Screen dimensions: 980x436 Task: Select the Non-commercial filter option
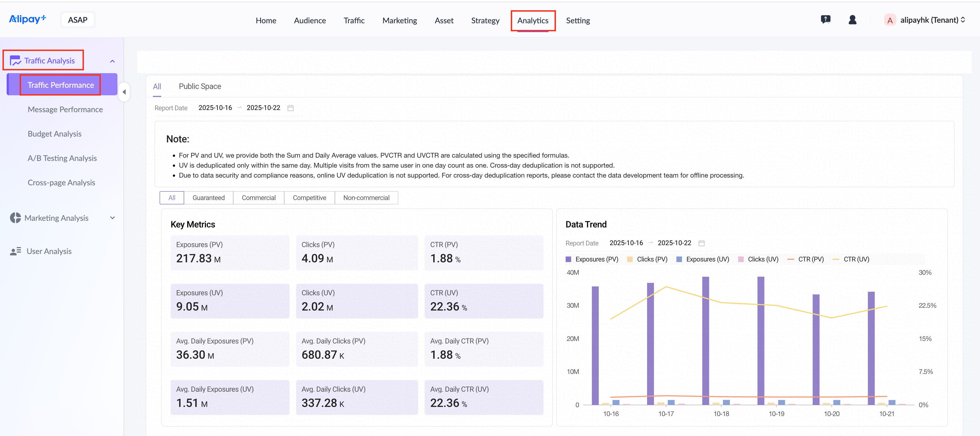point(366,198)
